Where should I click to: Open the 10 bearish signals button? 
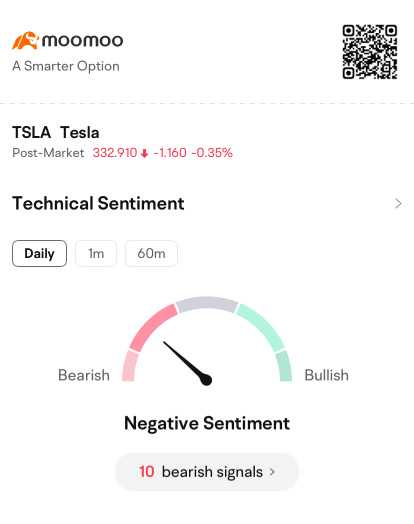pyautogui.click(x=207, y=472)
